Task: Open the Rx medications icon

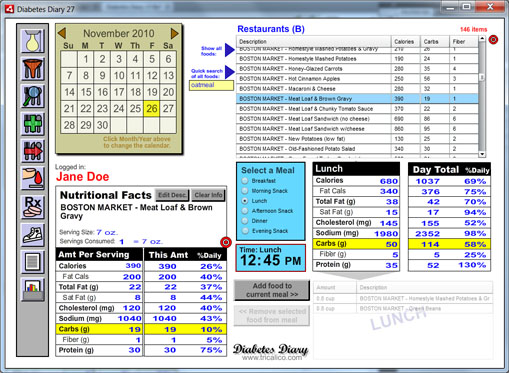Action: point(33,207)
